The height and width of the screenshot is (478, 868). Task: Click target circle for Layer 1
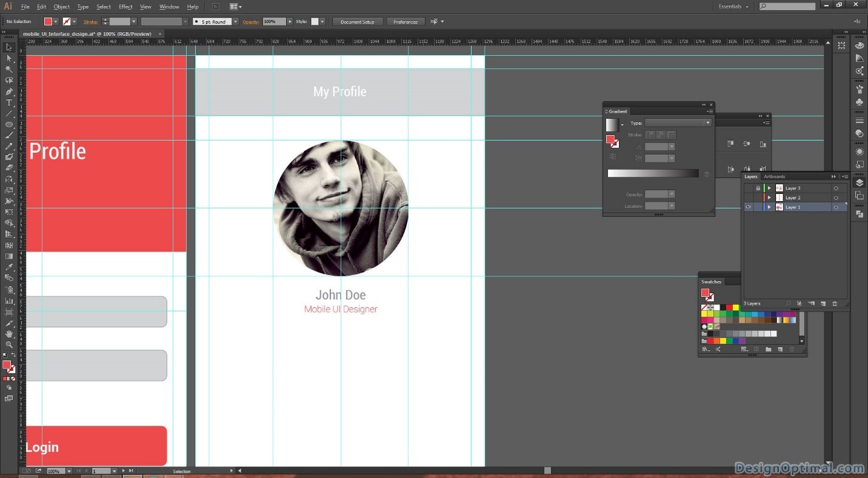pos(836,207)
